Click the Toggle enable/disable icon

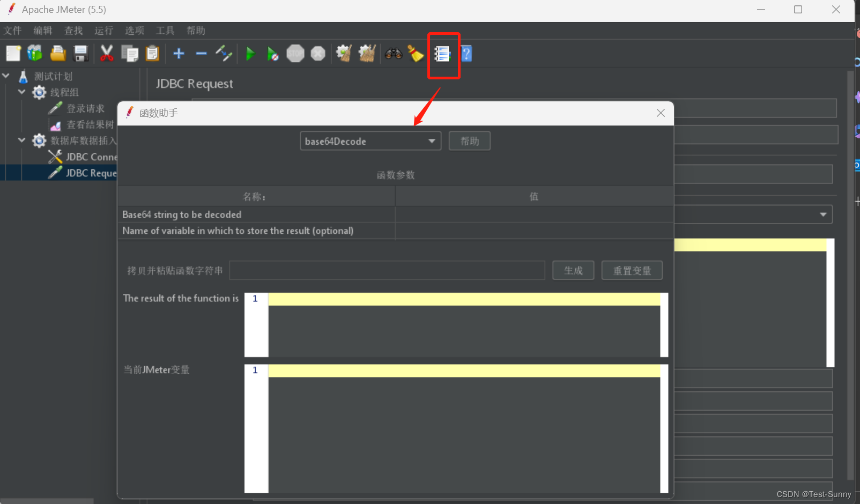coord(224,54)
